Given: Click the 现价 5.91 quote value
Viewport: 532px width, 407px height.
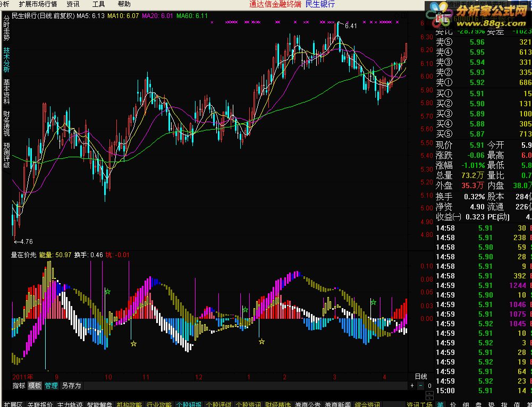Looking at the screenshot, I should [477, 145].
